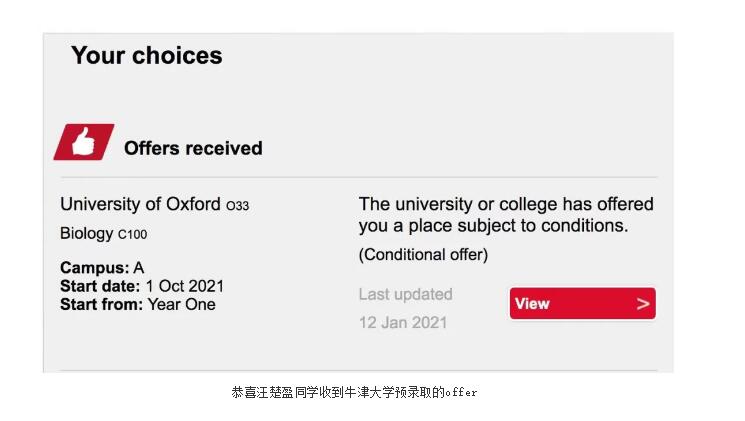This screenshot has width=745, height=421.
Task: Click the C100 course code
Action: click(x=132, y=235)
